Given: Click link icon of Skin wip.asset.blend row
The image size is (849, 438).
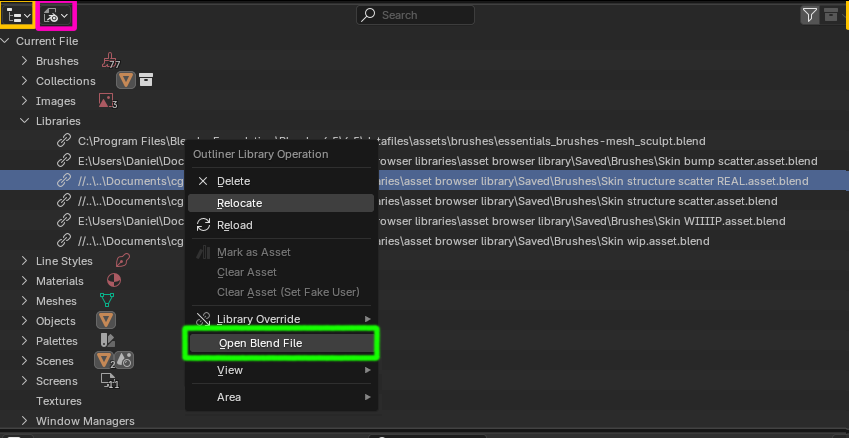Looking at the screenshot, I should point(64,241).
